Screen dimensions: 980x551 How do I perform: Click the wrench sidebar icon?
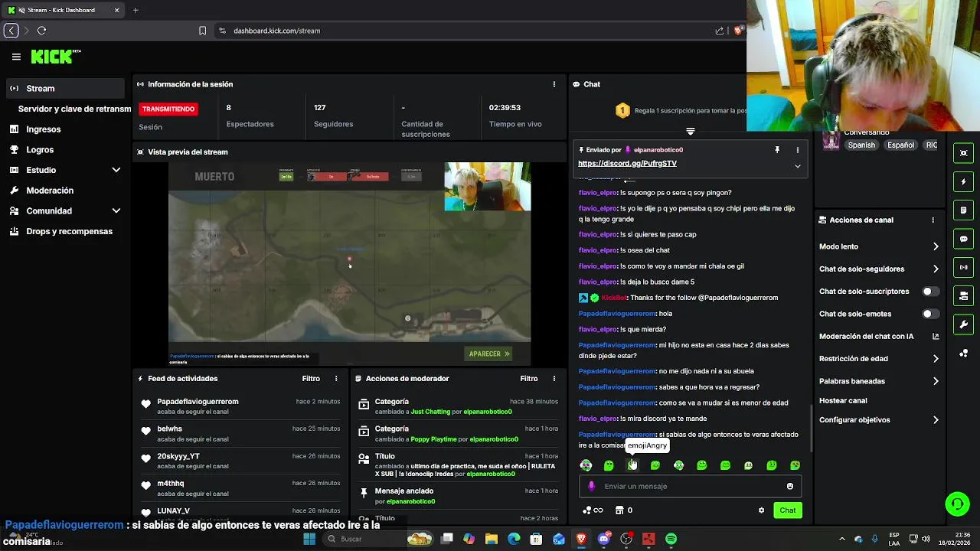tap(963, 324)
